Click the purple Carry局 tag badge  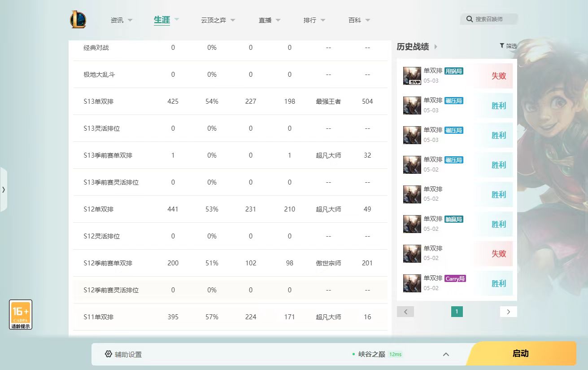point(455,278)
